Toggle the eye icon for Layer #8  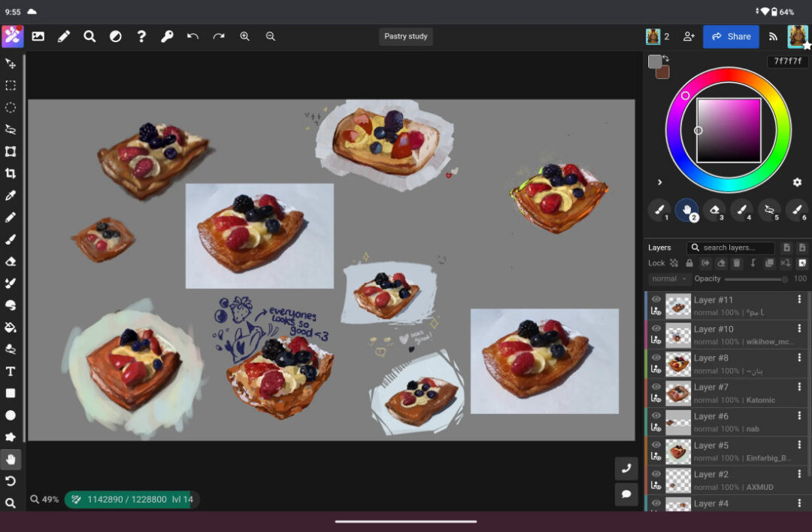tap(656, 357)
